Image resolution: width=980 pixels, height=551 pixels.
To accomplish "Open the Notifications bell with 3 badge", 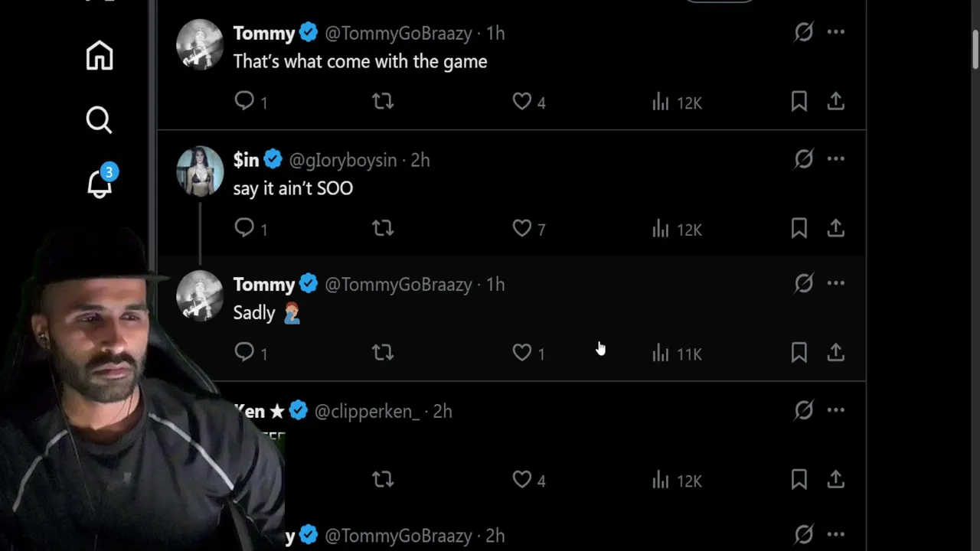I will tap(100, 184).
